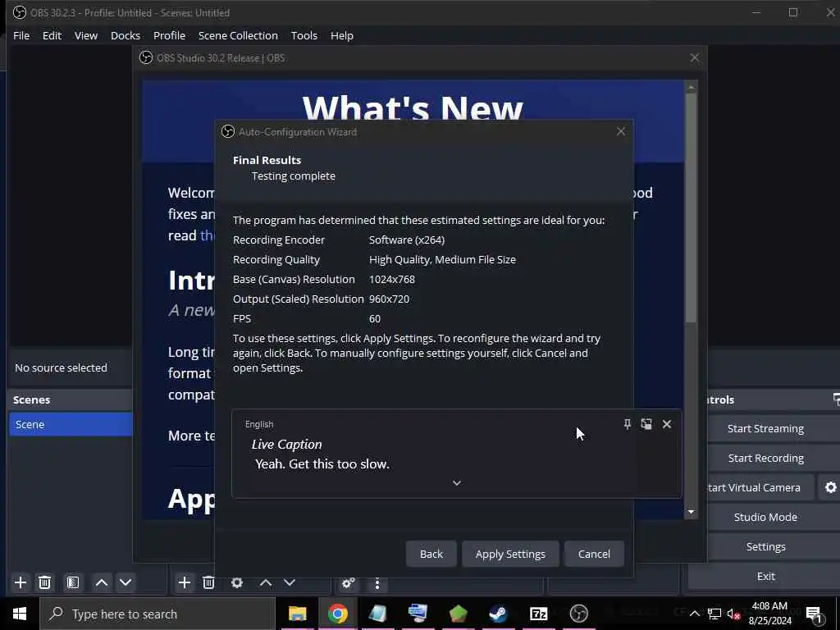Open Steam from taskbar
Image resolution: width=840 pixels, height=630 pixels.
pyautogui.click(x=498, y=614)
